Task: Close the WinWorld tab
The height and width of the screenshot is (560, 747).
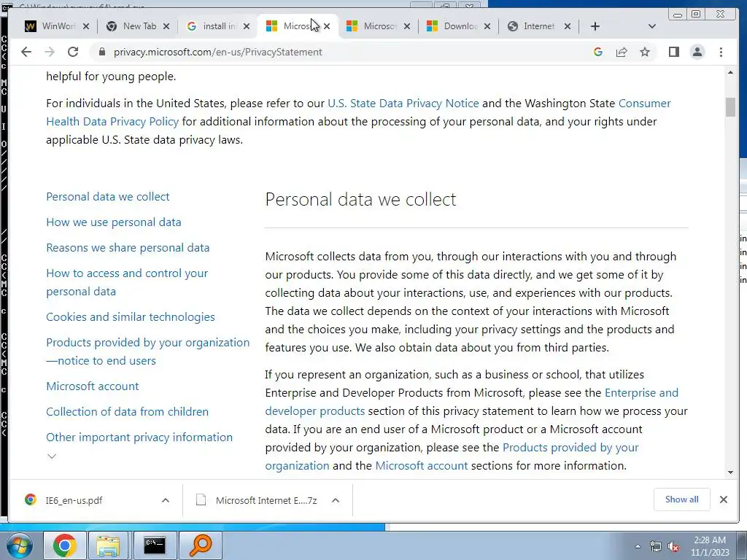Action: pyautogui.click(x=86, y=26)
